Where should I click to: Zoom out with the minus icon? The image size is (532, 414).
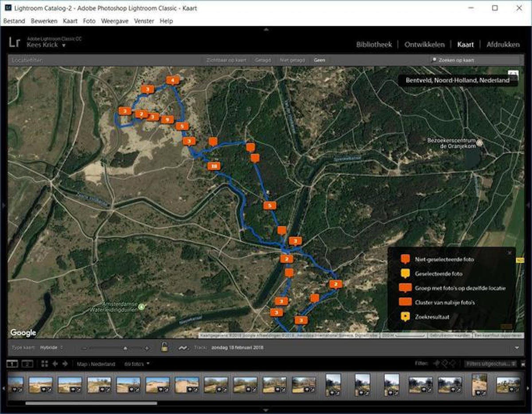click(85, 348)
